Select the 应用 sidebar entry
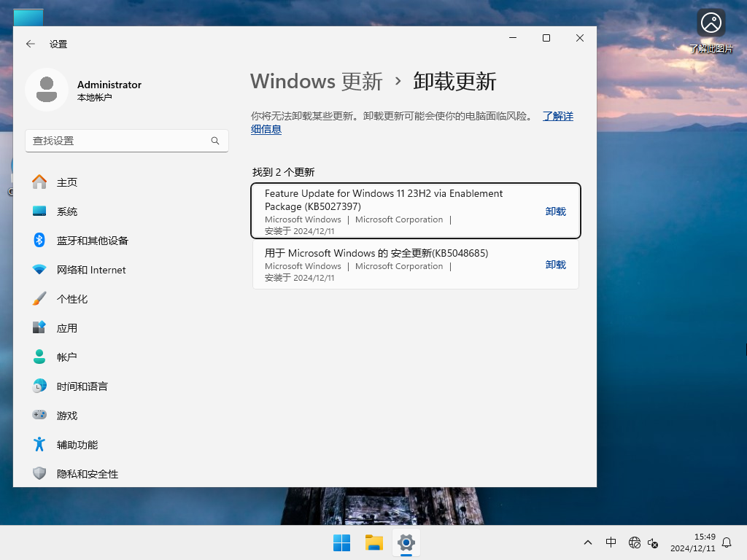The width and height of the screenshot is (747, 560). (x=66, y=327)
